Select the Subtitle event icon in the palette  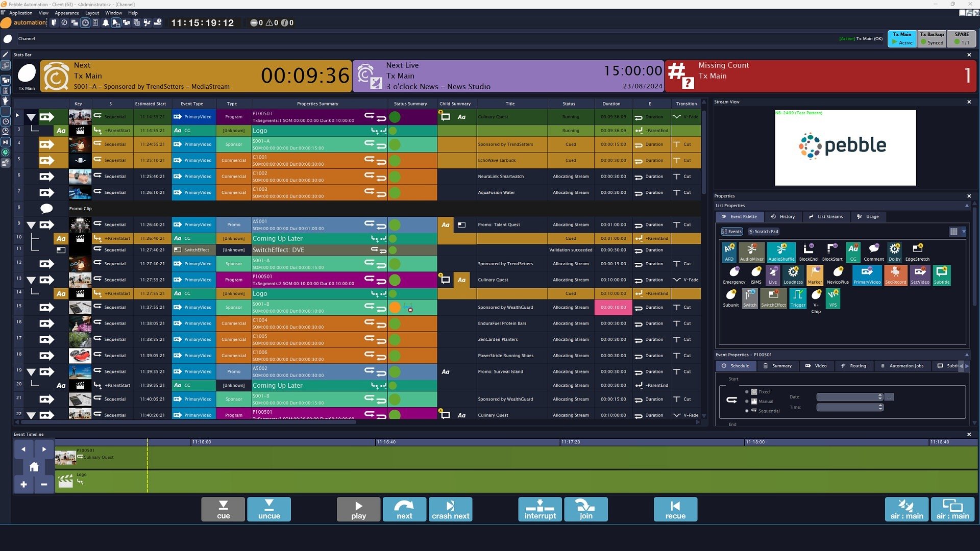click(x=942, y=275)
